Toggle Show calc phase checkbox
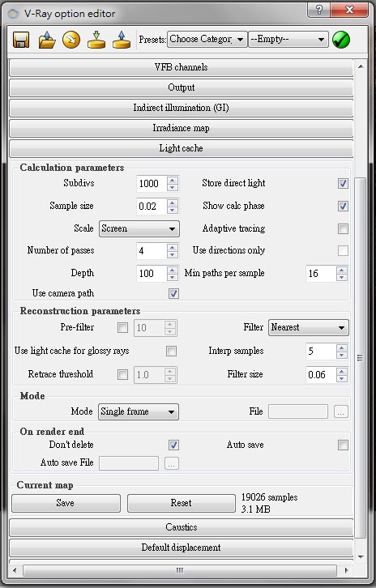Viewport: 376px width, 588px height. 343,206
